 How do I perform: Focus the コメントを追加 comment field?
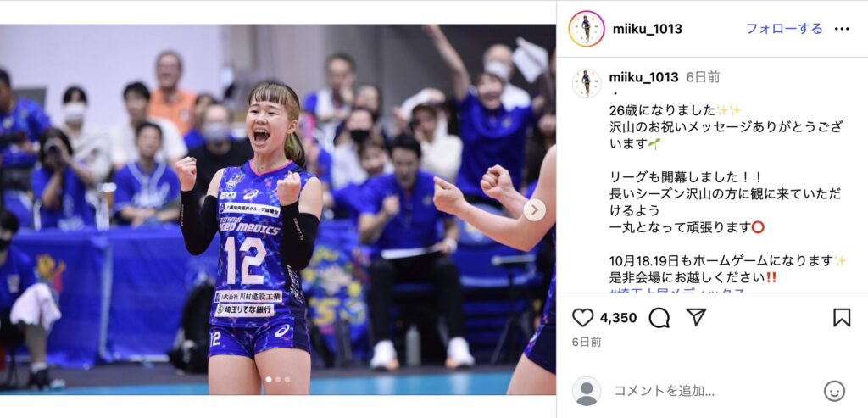712,392
